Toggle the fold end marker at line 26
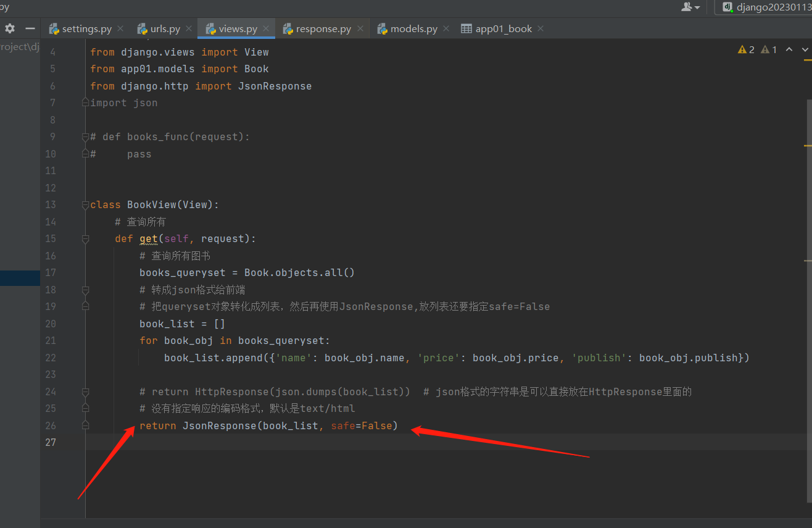The image size is (812, 528). pyautogui.click(x=86, y=425)
